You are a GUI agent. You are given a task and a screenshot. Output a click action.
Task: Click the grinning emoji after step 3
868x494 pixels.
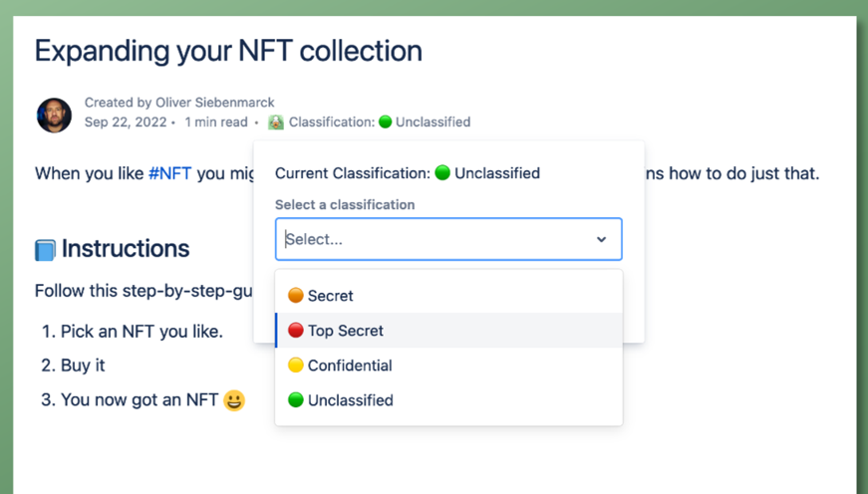point(234,401)
